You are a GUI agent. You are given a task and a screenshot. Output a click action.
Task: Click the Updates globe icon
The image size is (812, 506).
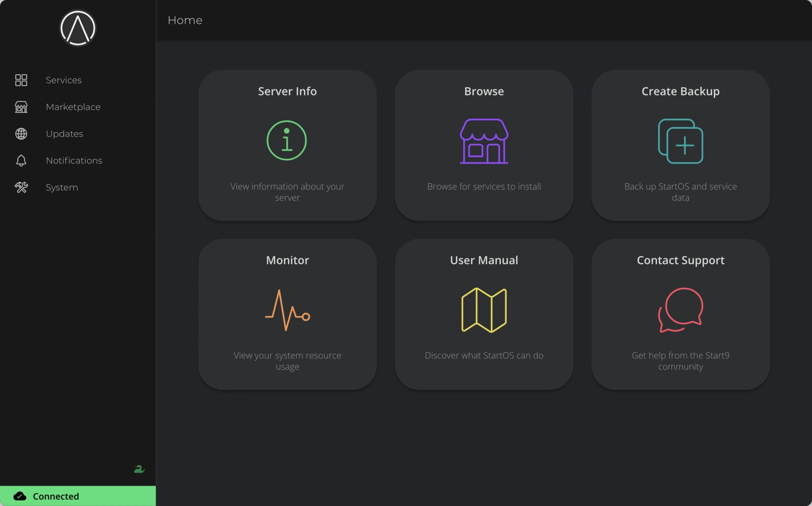point(21,133)
